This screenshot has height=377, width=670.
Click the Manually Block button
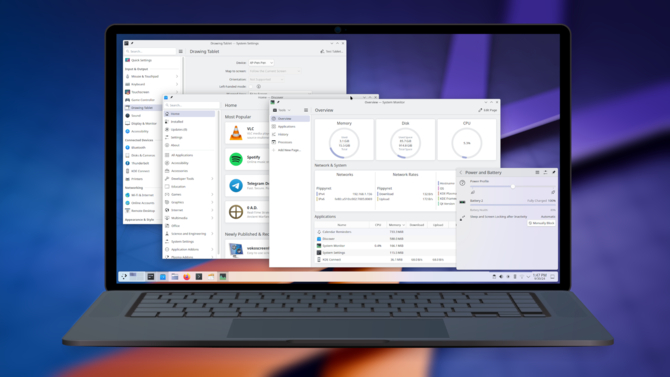(541, 223)
